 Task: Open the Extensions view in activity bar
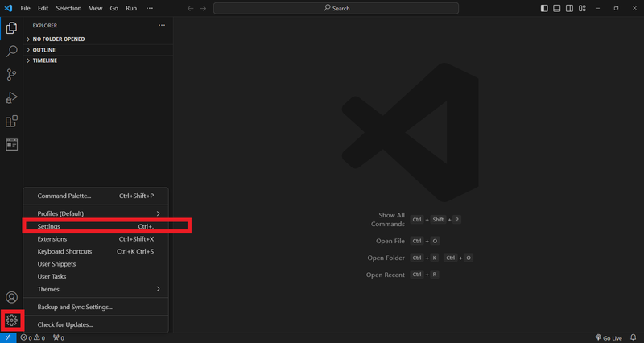11,122
